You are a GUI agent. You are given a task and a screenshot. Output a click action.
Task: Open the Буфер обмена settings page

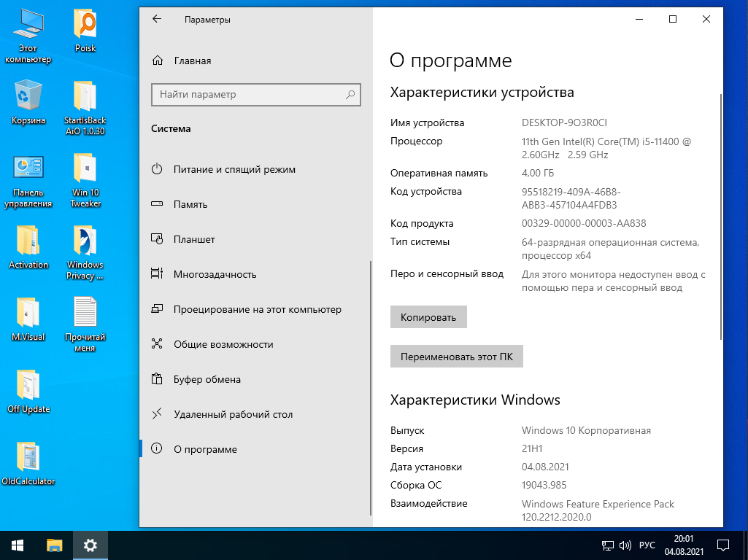pyautogui.click(x=207, y=379)
